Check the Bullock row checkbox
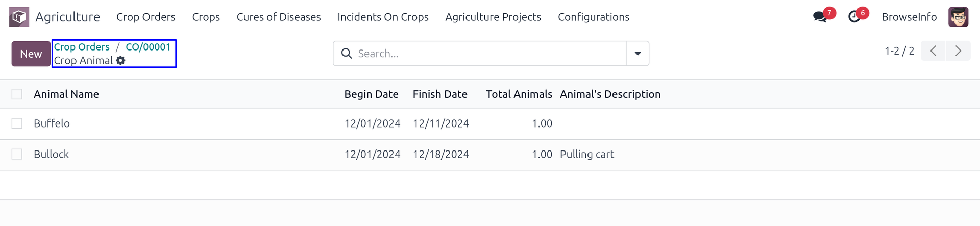980x226 pixels. click(17, 154)
